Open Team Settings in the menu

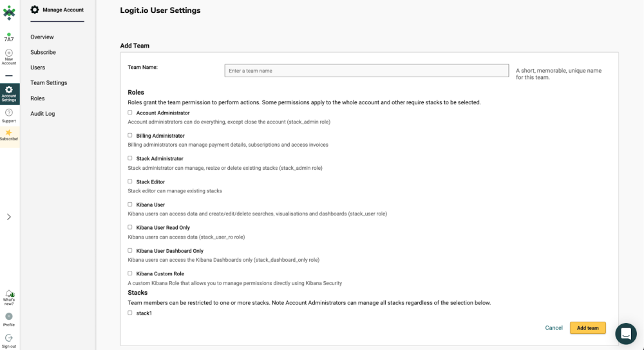48,82
